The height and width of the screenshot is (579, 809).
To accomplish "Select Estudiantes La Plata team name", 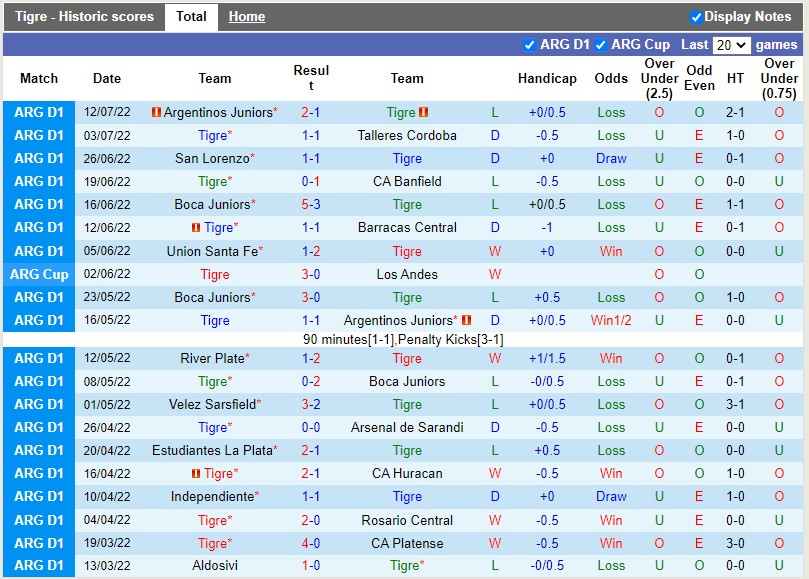I will (212, 451).
